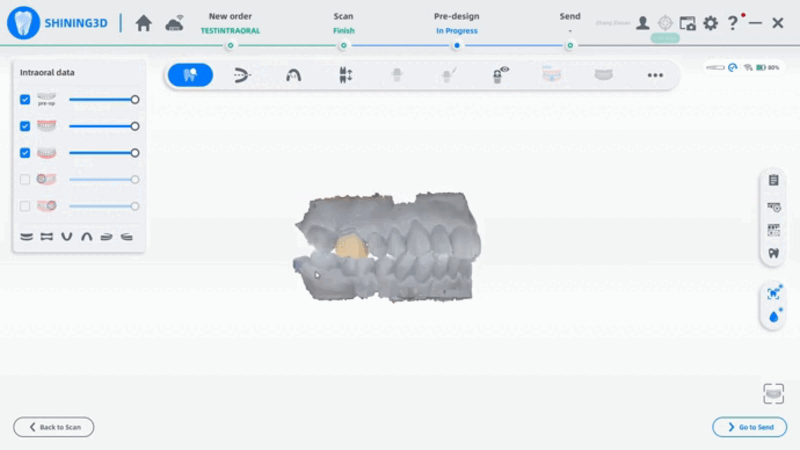Go to Send step label

[x=570, y=16]
